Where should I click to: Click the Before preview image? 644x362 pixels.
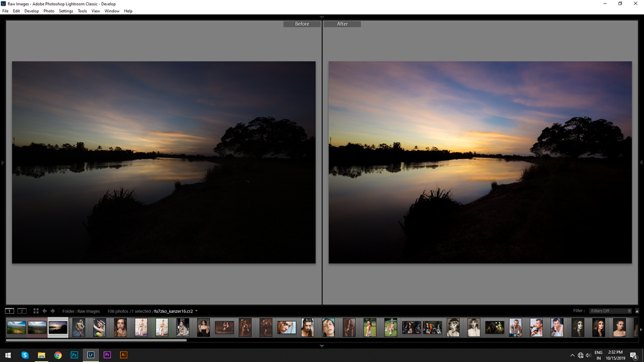pyautogui.click(x=164, y=162)
